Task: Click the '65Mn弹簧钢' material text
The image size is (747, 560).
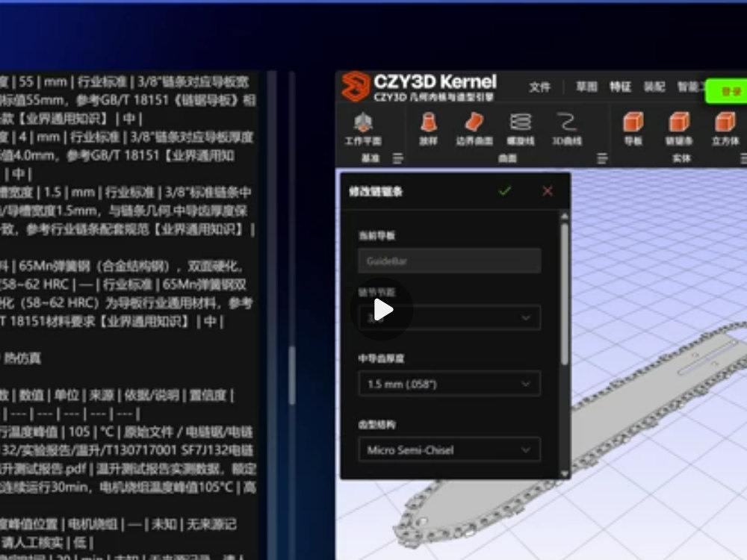Action: tap(53, 266)
